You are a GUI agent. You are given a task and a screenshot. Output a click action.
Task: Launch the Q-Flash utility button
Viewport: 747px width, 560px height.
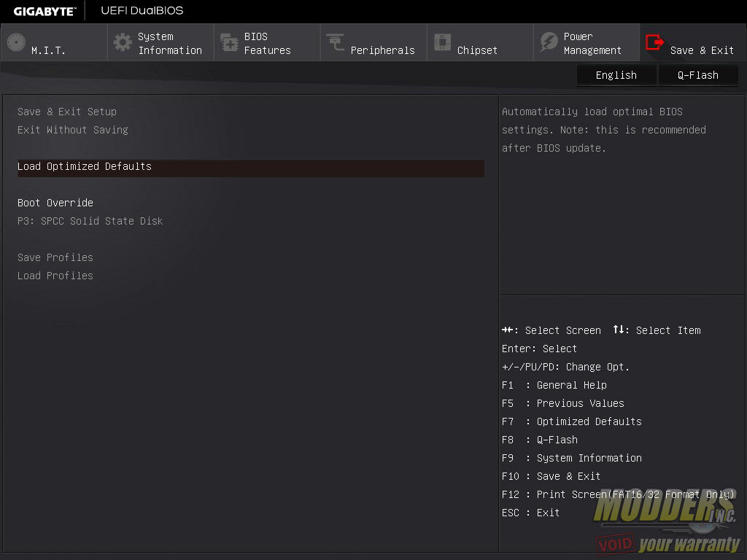[698, 75]
